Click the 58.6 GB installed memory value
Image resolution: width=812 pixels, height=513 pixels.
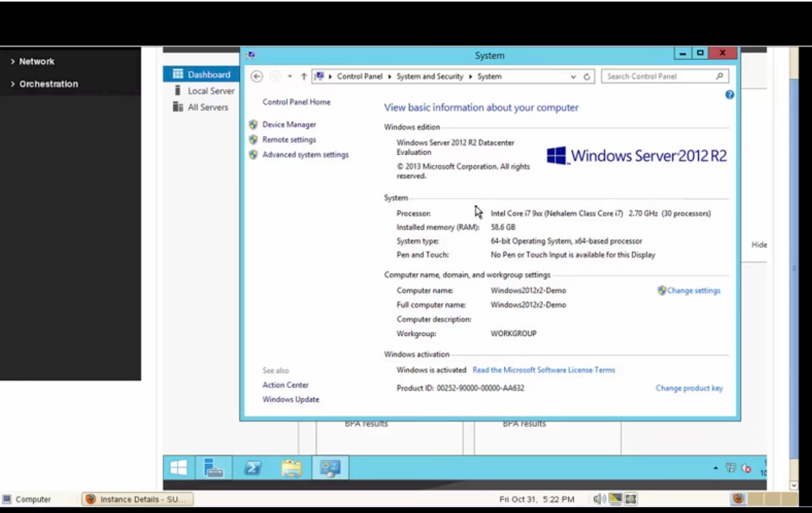tap(503, 227)
